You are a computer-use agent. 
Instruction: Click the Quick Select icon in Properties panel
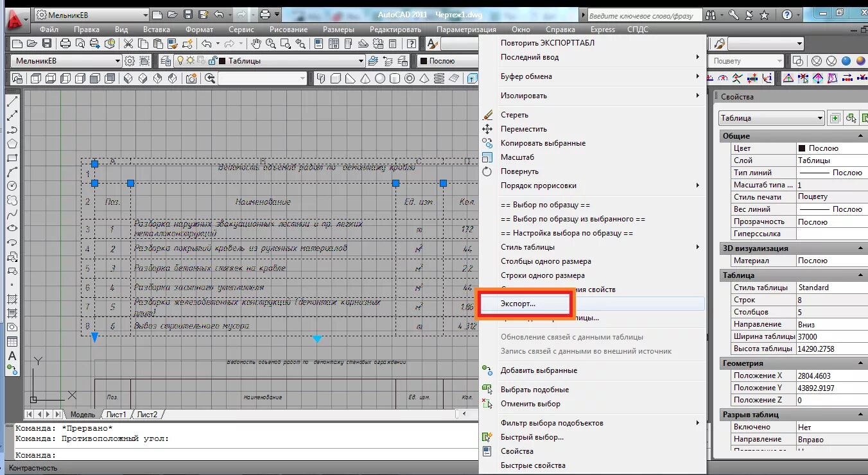tap(866, 118)
